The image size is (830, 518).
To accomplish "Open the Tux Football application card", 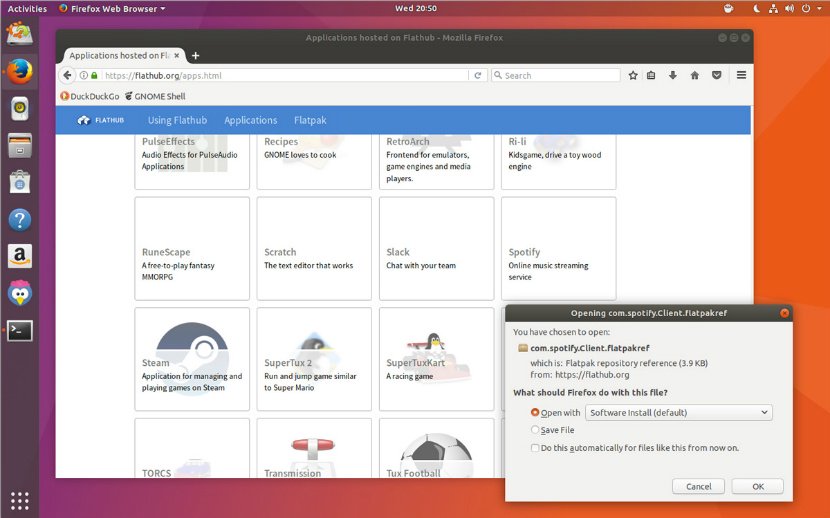I will pos(436,448).
